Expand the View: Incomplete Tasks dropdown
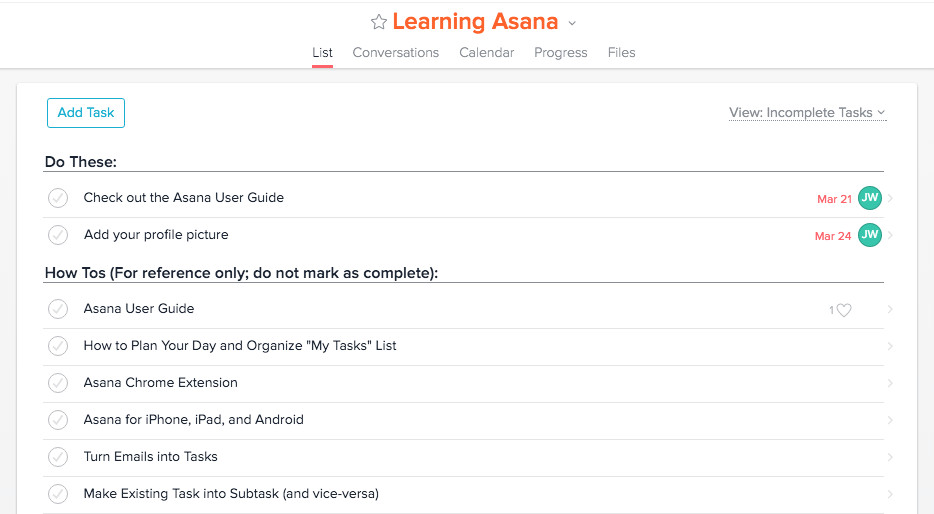The height and width of the screenshot is (514, 934). (x=807, y=113)
